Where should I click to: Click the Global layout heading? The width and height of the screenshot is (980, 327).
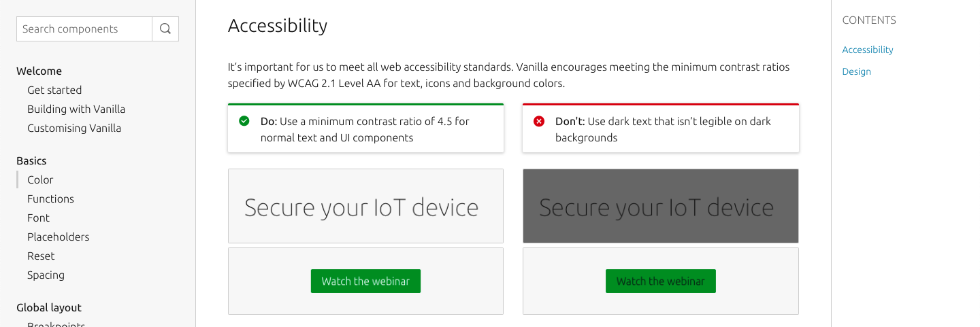click(49, 307)
